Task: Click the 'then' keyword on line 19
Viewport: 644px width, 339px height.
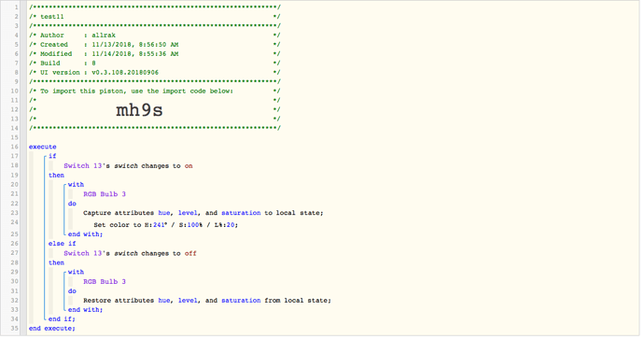Action: coord(56,175)
